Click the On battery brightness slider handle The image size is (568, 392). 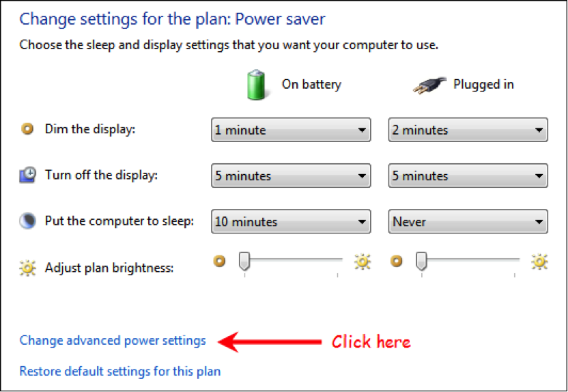(x=244, y=261)
